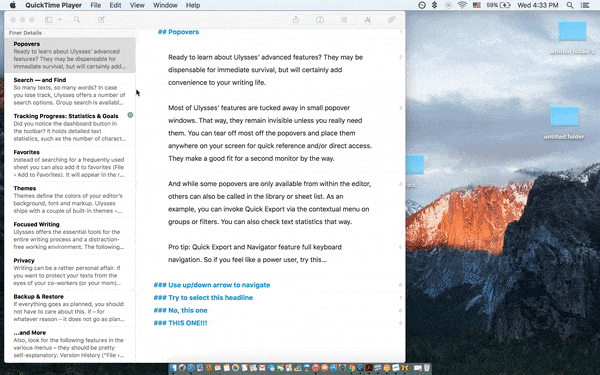This screenshot has height=375, width=600.
Task: Click heading 'Use up/down arrow to navigate'
Action: point(212,285)
